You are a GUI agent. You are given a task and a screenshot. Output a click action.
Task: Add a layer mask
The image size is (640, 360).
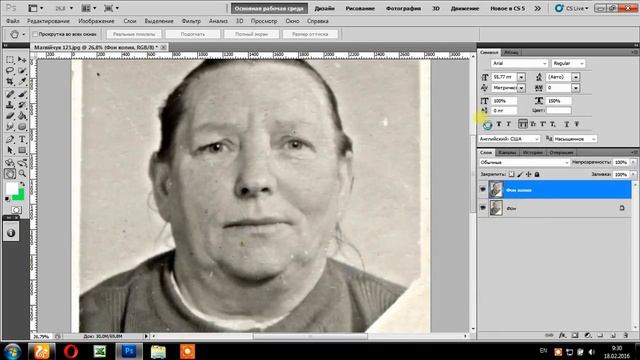[x=575, y=335]
